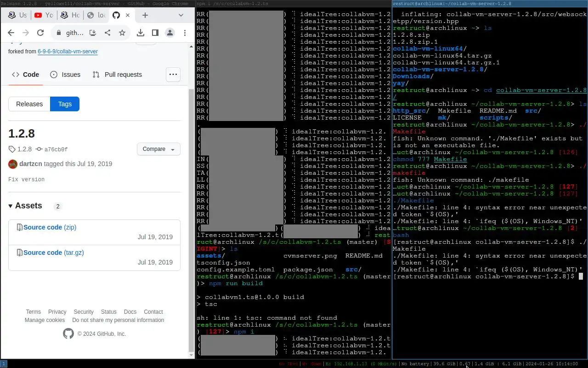This screenshot has height=368, width=588.
Task: Open the Docs footer link
Action: (x=130, y=312)
